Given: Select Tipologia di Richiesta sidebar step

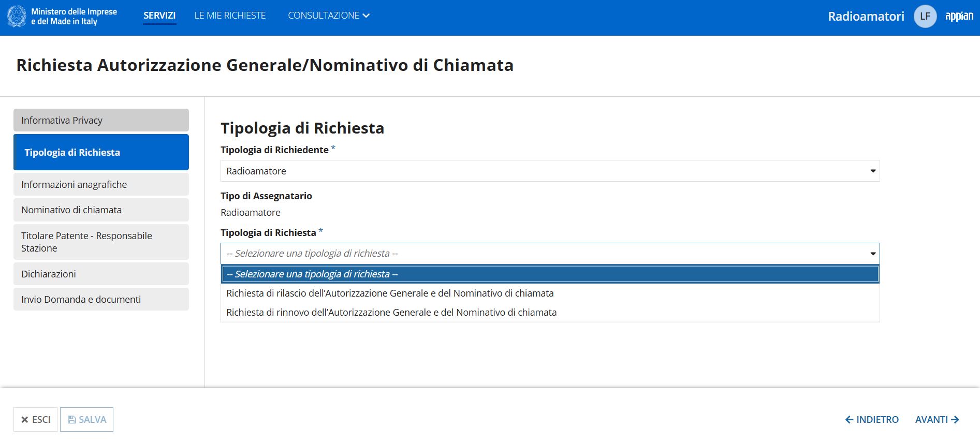Looking at the screenshot, I should click(x=101, y=152).
